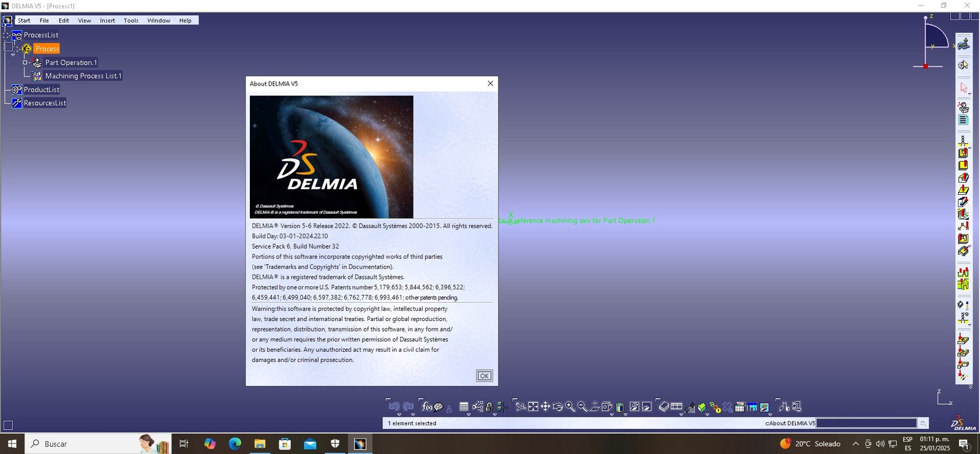This screenshot has height=454, width=980.
Task: Toggle the Hide/Show icon
Action: [x=635, y=406]
